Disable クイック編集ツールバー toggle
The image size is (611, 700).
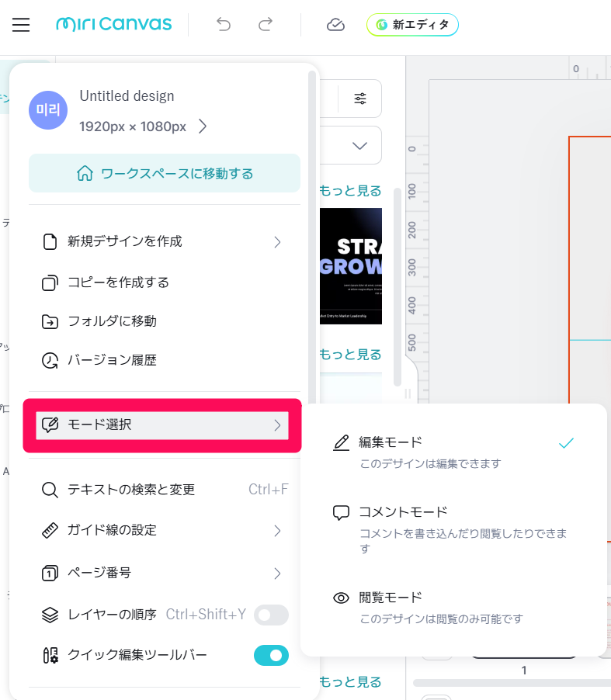[x=271, y=656]
